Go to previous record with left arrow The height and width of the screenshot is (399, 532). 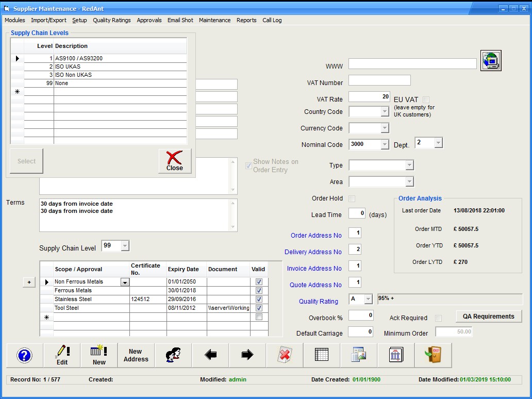[x=210, y=355]
